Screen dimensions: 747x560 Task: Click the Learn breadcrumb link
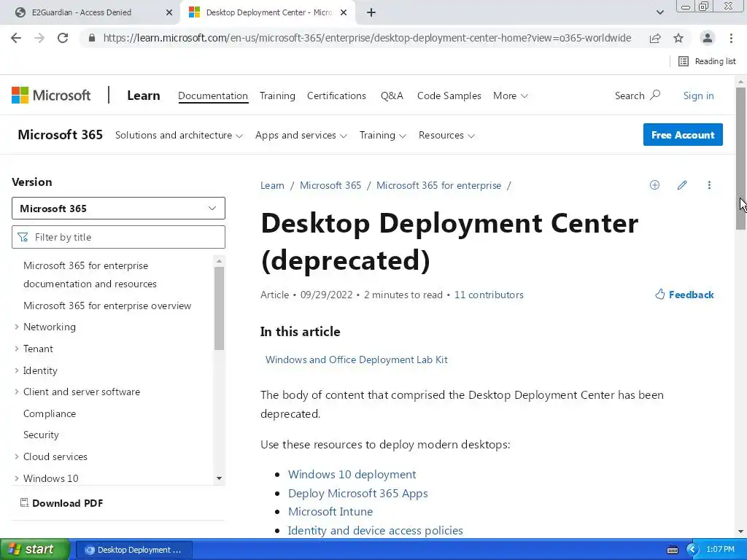pyautogui.click(x=272, y=185)
